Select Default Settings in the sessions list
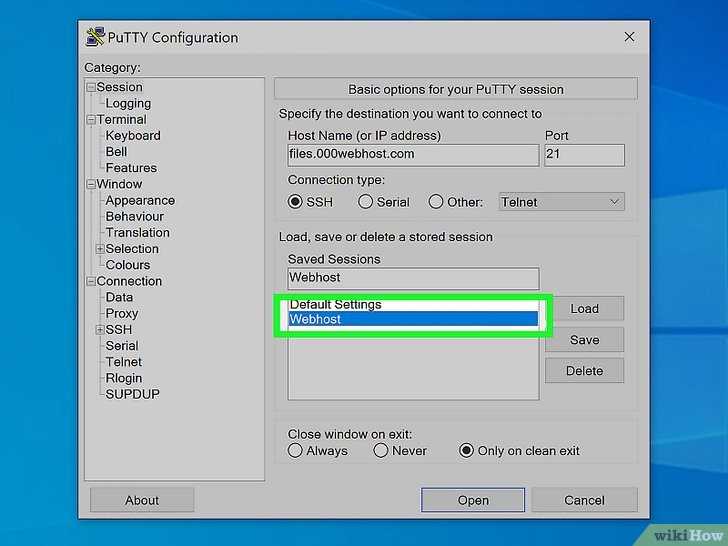Screen dimensions: 728x546 [413, 305]
